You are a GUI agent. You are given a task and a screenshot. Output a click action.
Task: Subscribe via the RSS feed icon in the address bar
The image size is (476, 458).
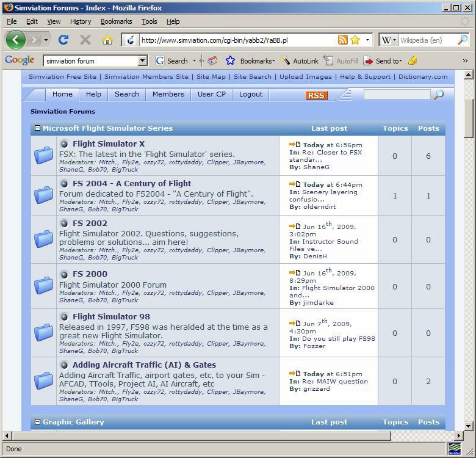[x=343, y=40]
